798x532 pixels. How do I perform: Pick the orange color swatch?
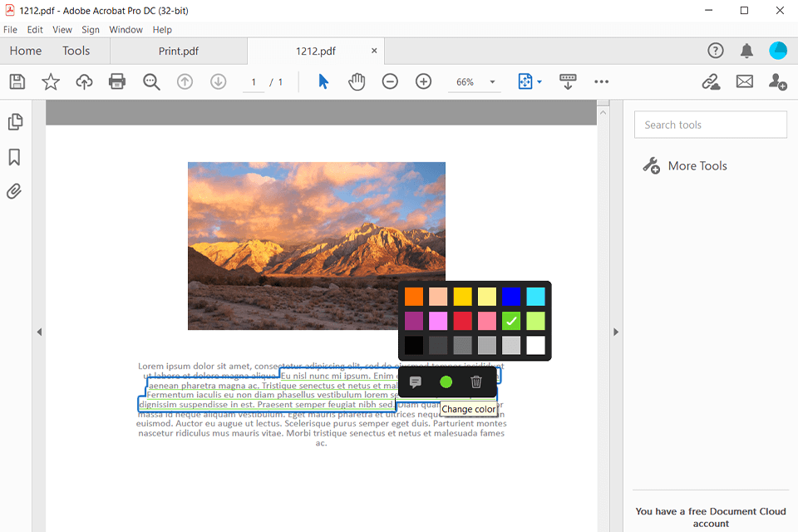pyautogui.click(x=414, y=296)
